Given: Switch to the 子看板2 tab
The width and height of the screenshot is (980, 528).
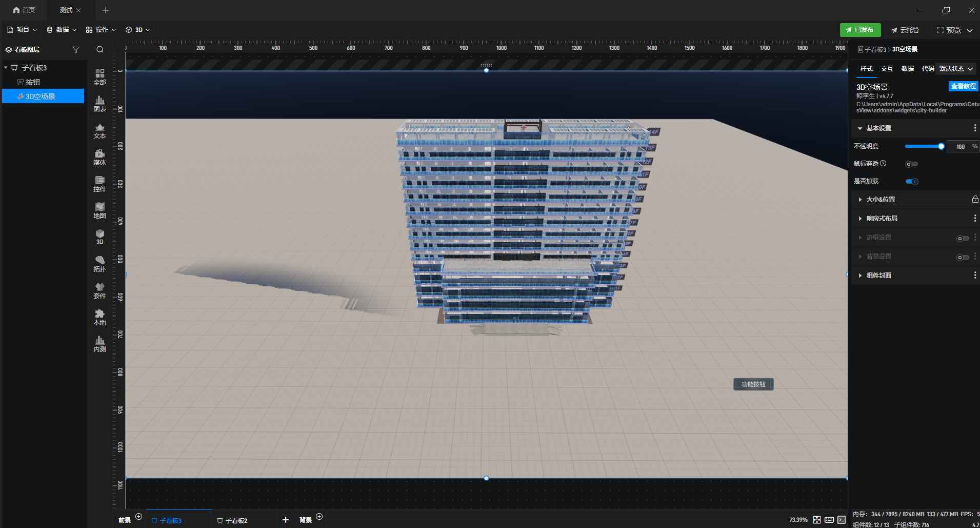Looking at the screenshot, I should click(x=232, y=520).
